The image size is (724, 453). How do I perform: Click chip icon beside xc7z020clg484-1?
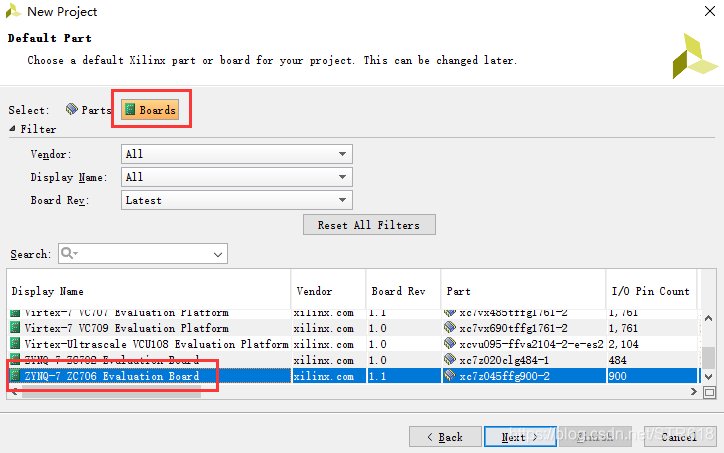450,359
